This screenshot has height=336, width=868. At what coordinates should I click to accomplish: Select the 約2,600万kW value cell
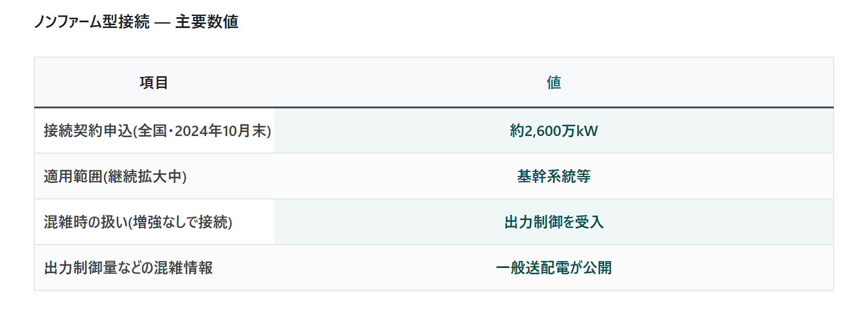pyautogui.click(x=554, y=131)
